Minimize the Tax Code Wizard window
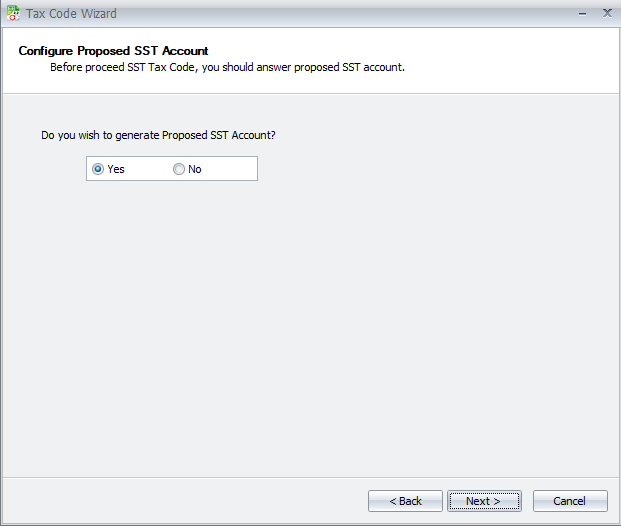Screen dimensions: 621x526 coord(582,14)
